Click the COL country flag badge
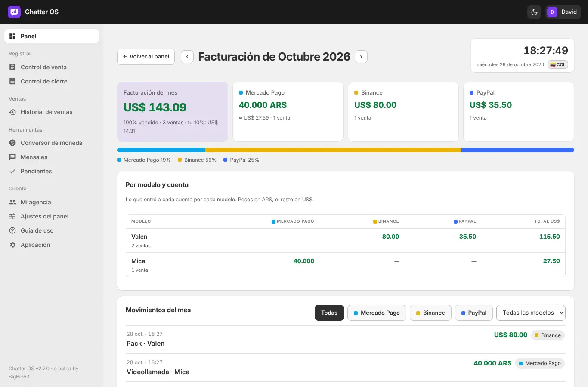 click(x=558, y=64)
